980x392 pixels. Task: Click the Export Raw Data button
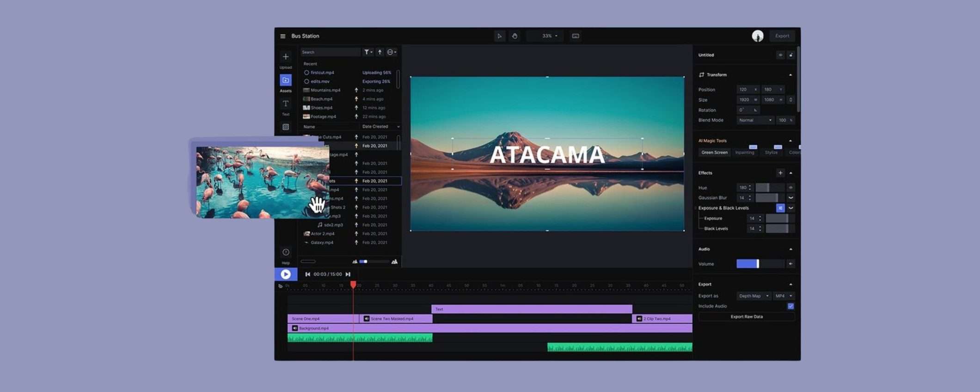coord(747,317)
